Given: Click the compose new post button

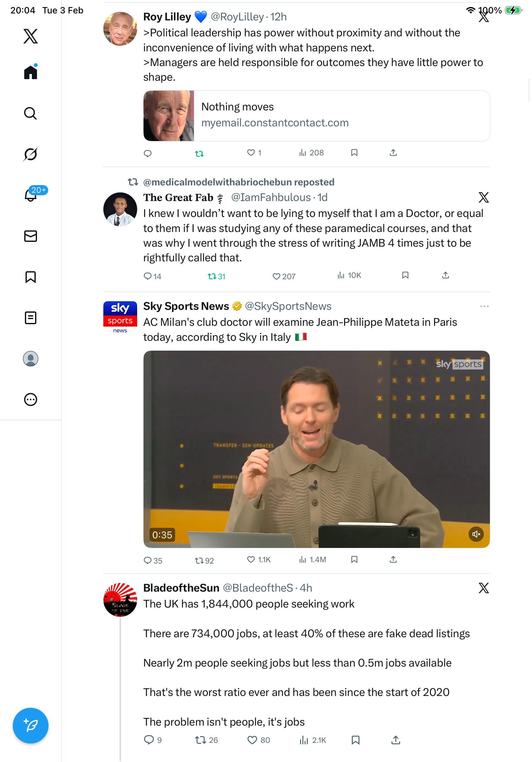Looking at the screenshot, I should 31,725.
